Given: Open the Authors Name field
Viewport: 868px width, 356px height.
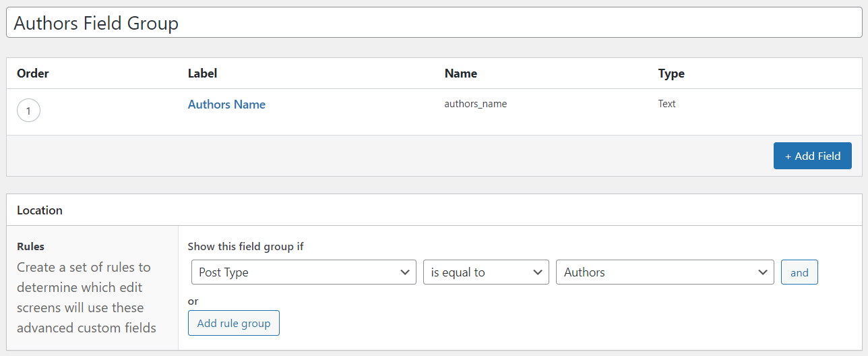Looking at the screenshot, I should click(226, 105).
